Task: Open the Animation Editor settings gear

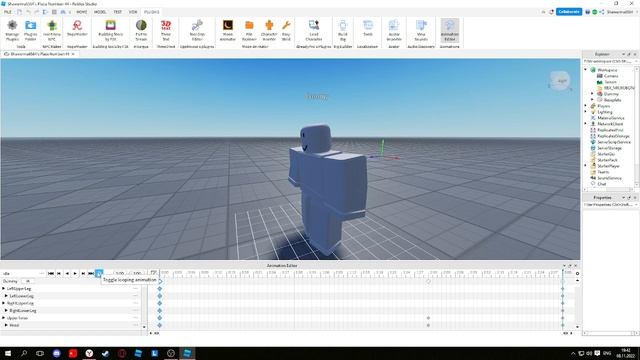Action: pos(577,273)
